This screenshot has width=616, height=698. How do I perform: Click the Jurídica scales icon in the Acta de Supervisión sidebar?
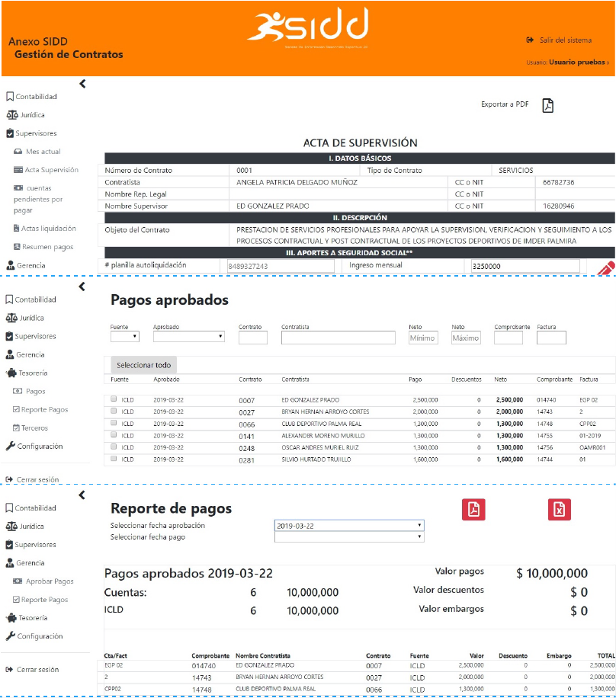click(12, 115)
